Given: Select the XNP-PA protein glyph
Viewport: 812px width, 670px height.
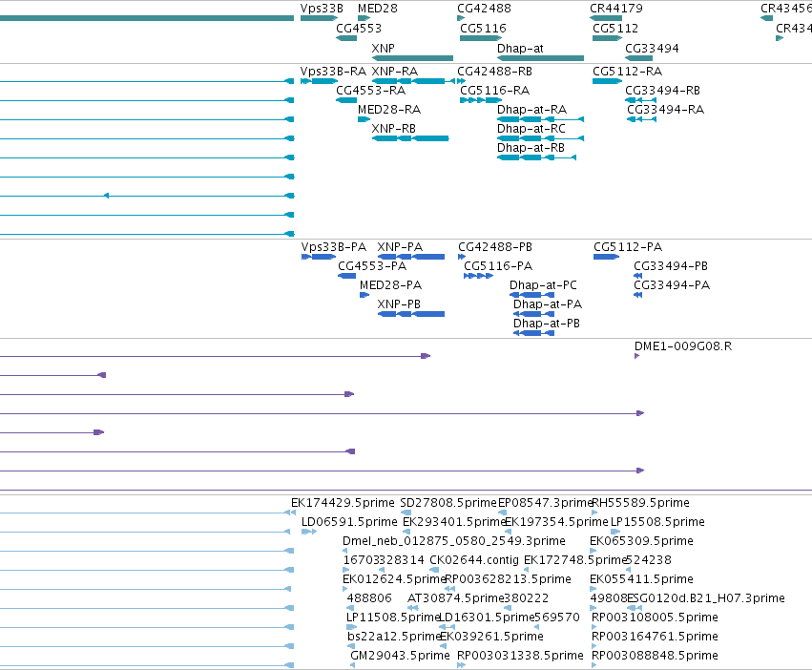Looking at the screenshot, I should tap(411, 257).
